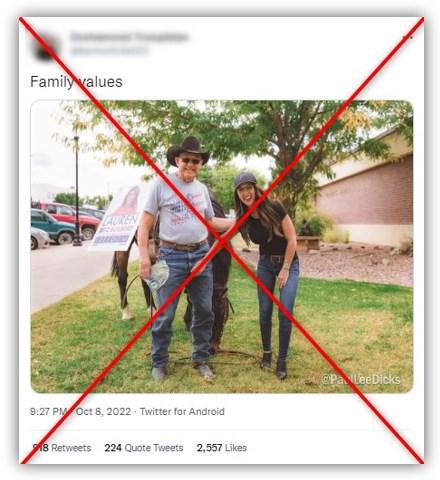Click the black cowboy hat in photo

pyautogui.click(x=188, y=149)
